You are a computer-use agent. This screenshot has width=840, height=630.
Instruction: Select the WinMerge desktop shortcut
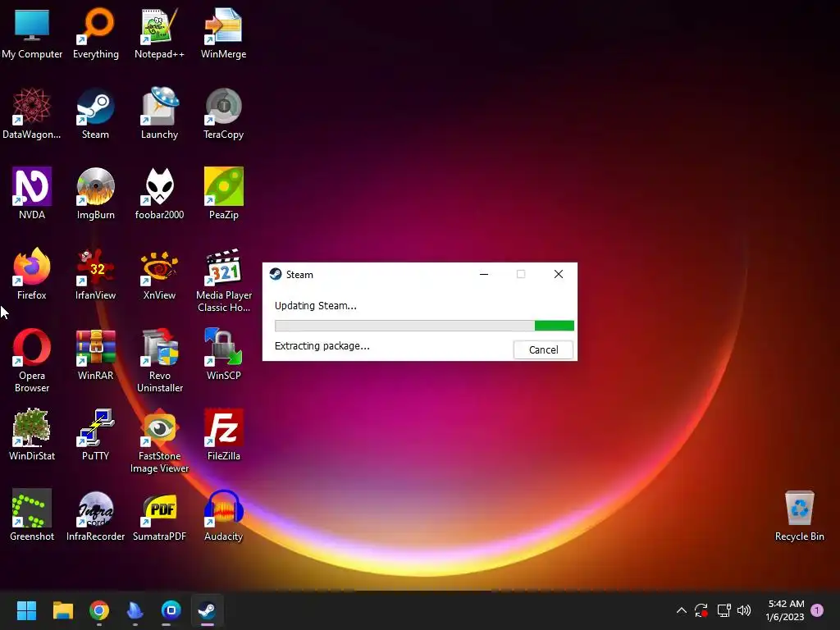coord(223,33)
